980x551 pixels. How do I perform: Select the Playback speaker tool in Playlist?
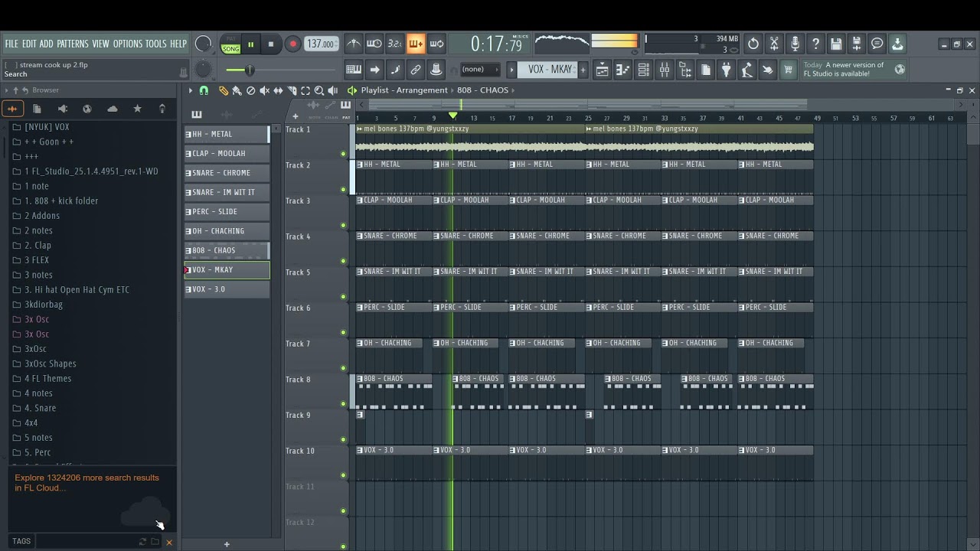333,90
